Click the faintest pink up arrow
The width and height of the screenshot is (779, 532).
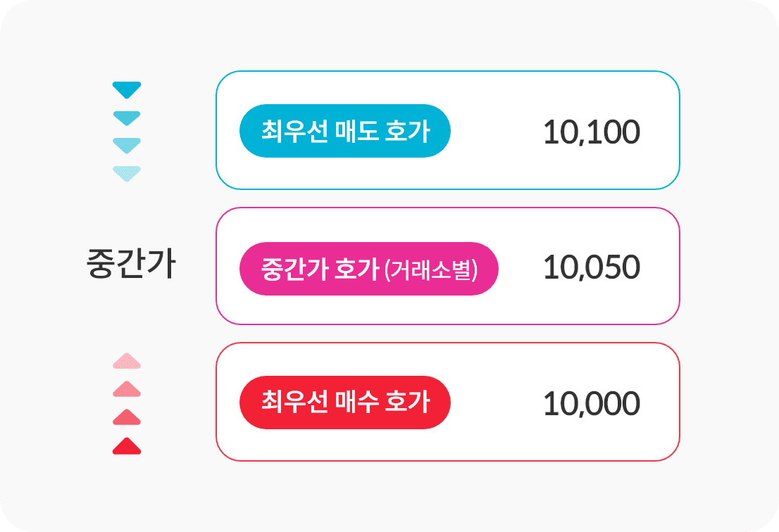[127, 361]
